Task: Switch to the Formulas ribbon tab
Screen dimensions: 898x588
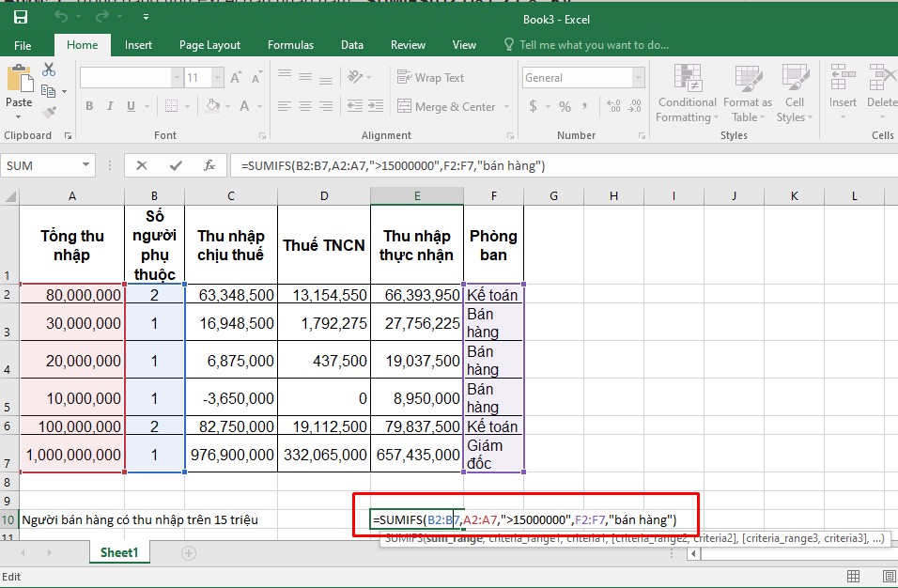Action: [x=290, y=45]
